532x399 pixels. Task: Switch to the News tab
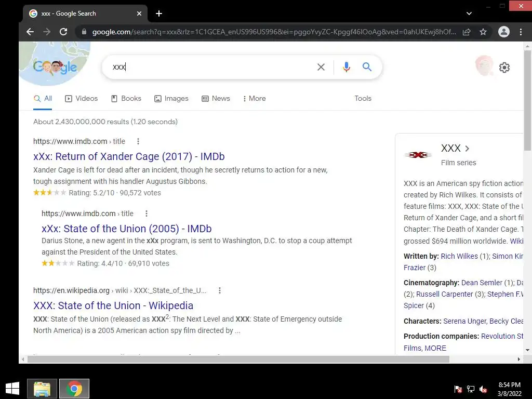click(216, 98)
